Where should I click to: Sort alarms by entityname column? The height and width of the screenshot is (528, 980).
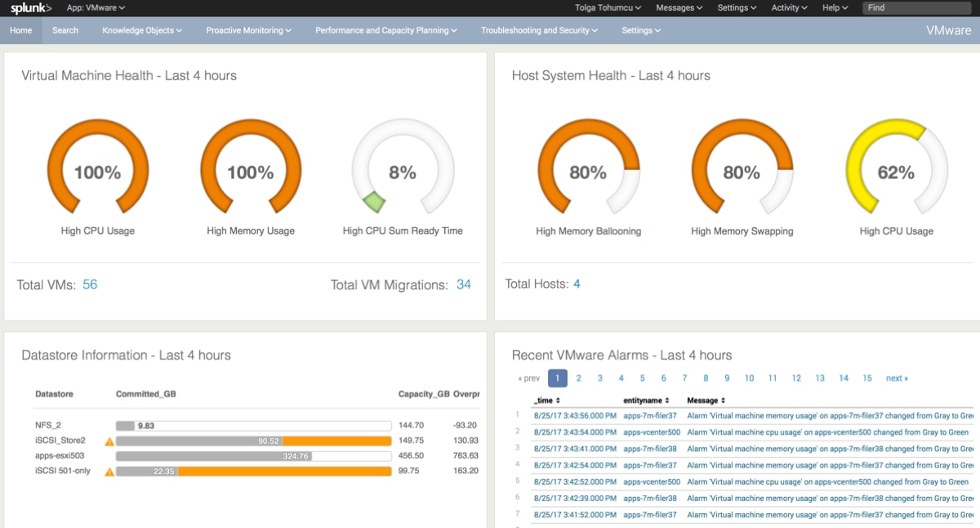coord(648,400)
